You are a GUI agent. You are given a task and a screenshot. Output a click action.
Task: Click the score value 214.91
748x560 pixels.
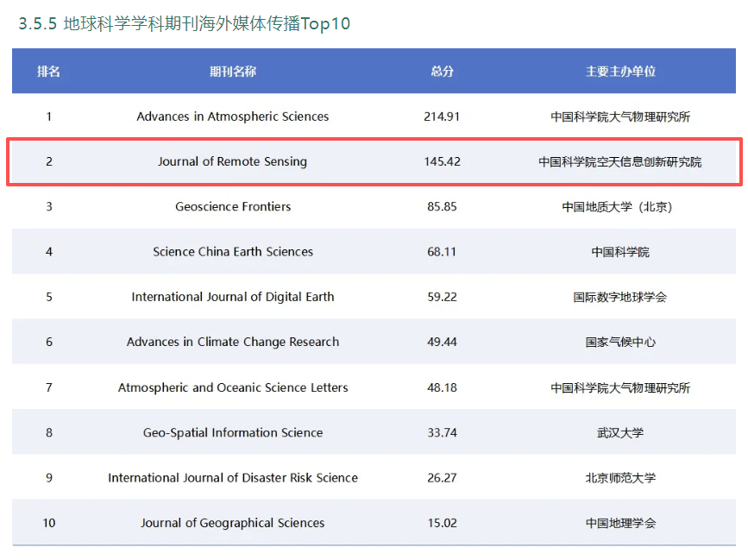click(x=442, y=116)
